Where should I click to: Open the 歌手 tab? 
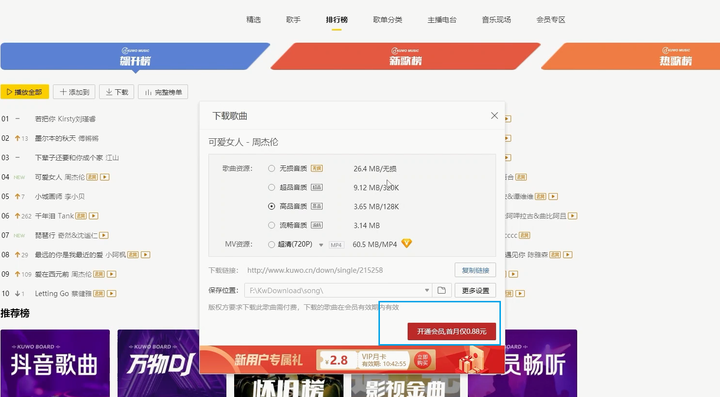(x=293, y=20)
